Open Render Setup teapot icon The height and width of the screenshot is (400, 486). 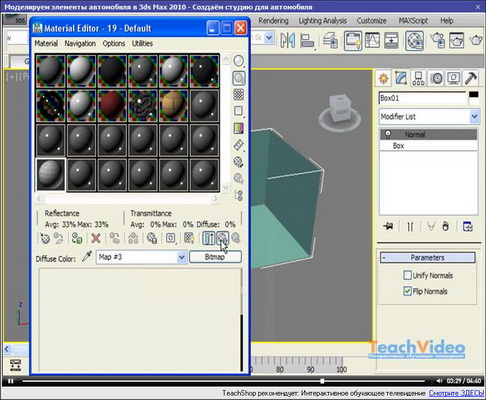438,41
